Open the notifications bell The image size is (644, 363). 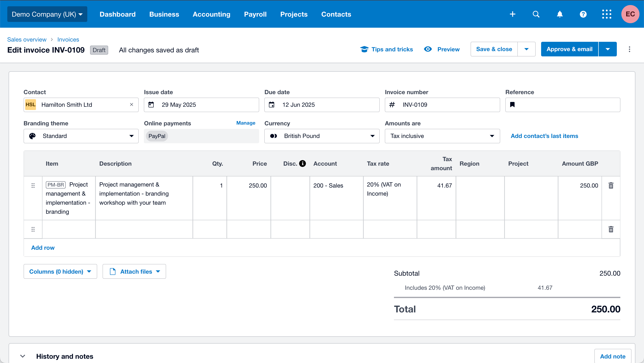point(559,14)
